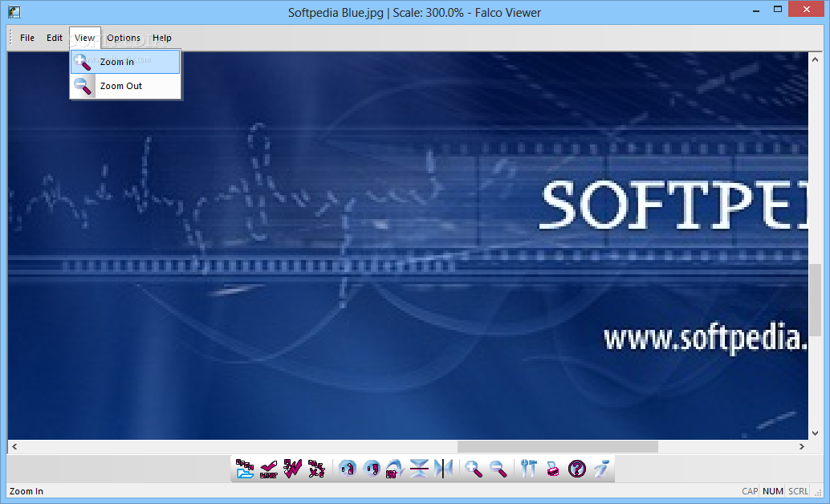Rotate image using first rotate icon
This screenshot has height=504, width=830.
pos(348,469)
